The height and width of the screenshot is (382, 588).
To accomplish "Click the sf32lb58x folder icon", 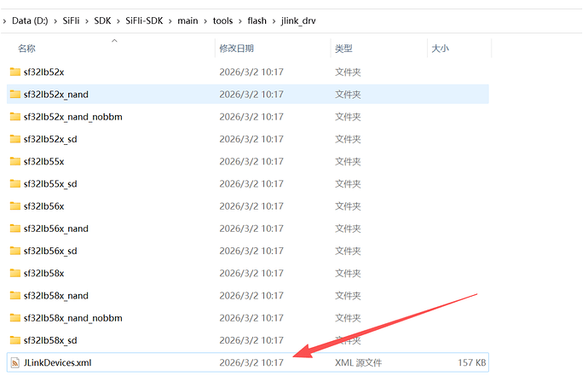I will click(15, 273).
